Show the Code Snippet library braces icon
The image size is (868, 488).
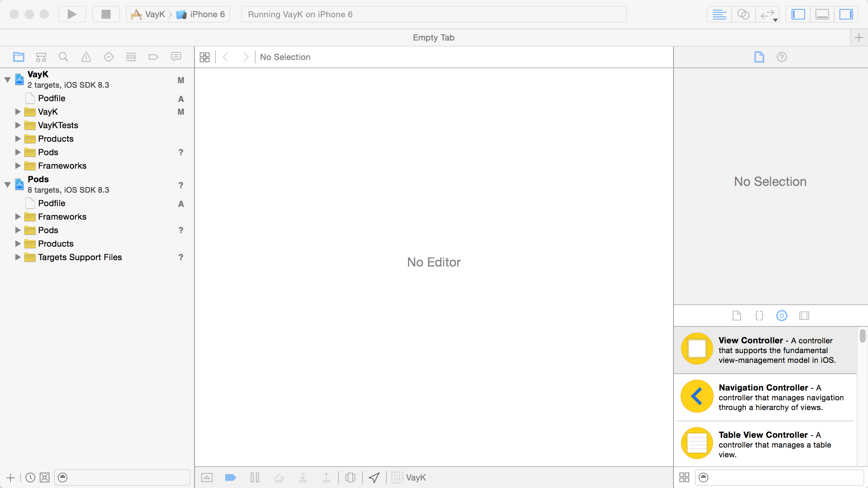[x=759, y=316]
